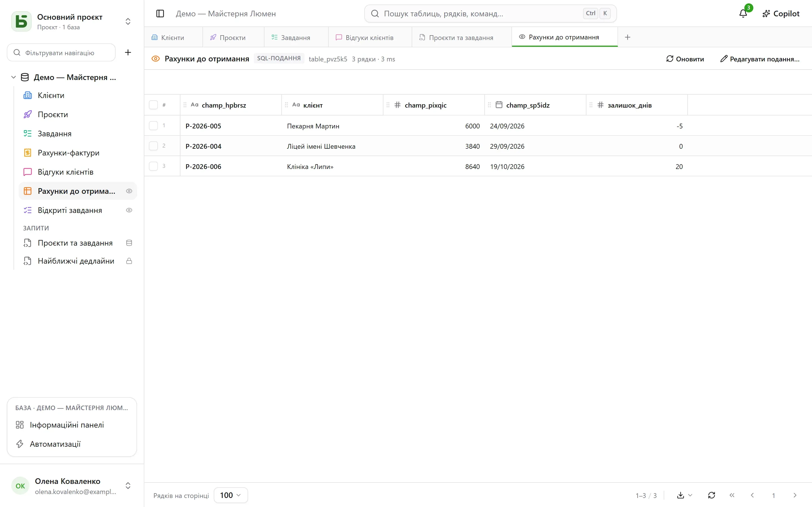Check the row 1 checkbox P-2026-005

click(x=153, y=126)
